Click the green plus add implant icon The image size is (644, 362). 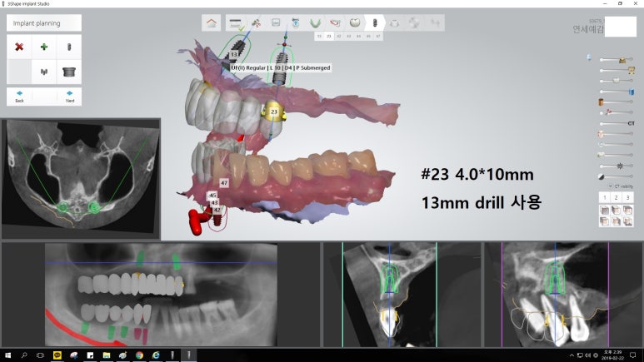(43, 47)
